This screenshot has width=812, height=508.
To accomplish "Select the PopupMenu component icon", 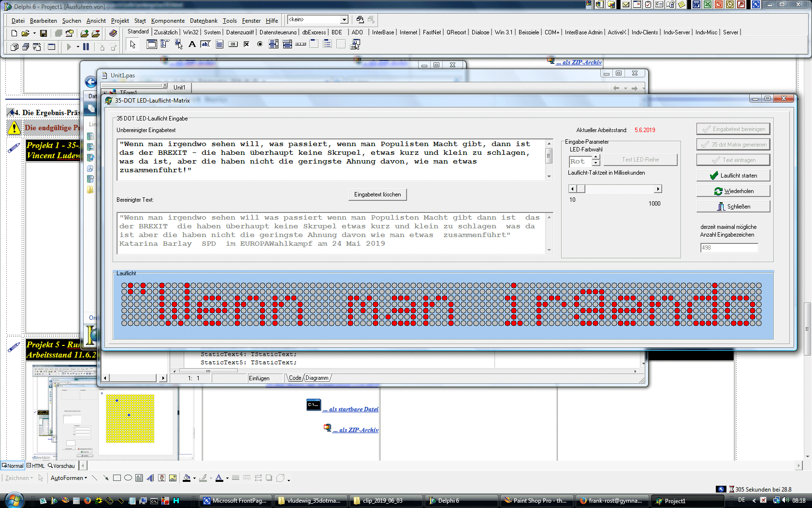I will (178, 45).
